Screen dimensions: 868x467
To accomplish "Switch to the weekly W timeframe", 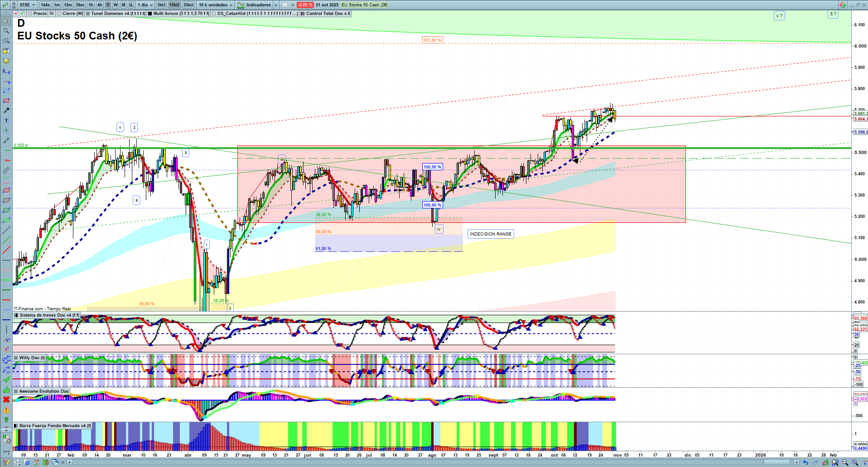I will [x=116, y=5].
